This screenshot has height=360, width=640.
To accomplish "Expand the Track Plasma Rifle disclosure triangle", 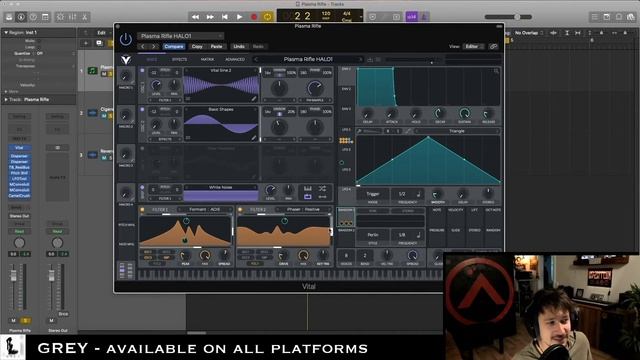I will pyautogui.click(x=6, y=99).
